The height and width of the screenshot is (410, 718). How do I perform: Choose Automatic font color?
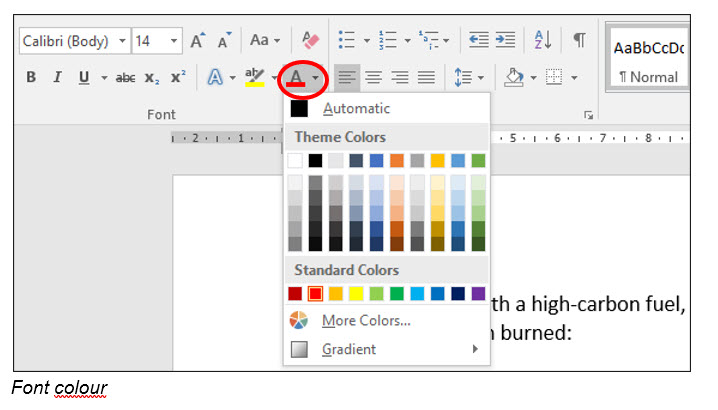click(387, 109)
